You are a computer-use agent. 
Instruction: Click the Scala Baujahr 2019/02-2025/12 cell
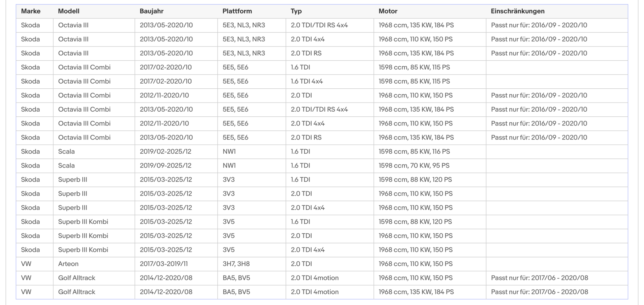coord(176,152)
